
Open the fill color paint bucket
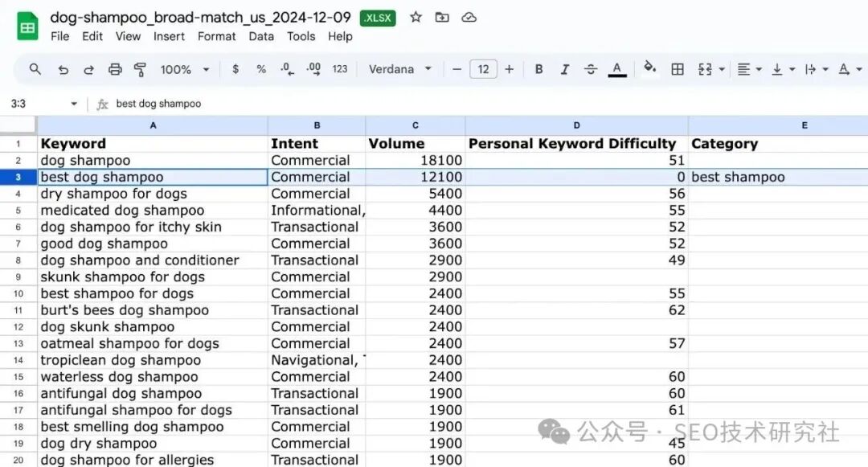coord(650,68)
